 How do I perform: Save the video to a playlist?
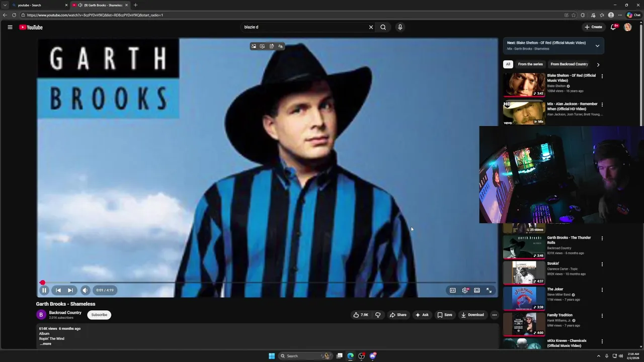pyautogui.click(x=444, y=315)
